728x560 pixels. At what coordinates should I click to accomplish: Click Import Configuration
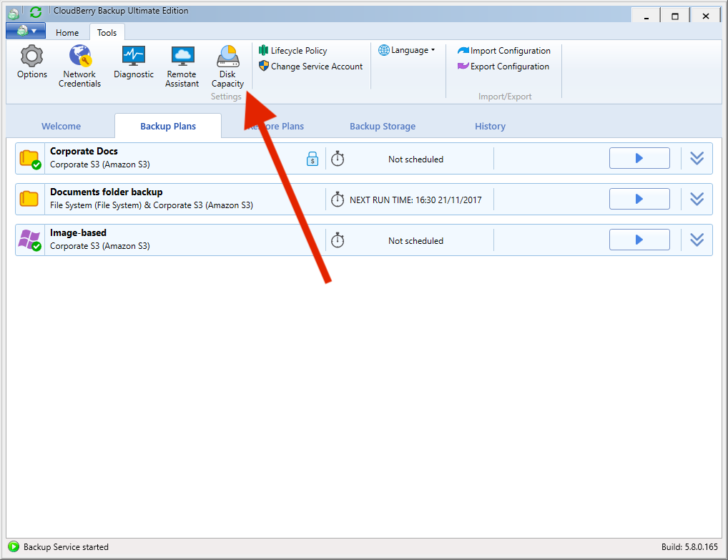click(x=504, y=51)
